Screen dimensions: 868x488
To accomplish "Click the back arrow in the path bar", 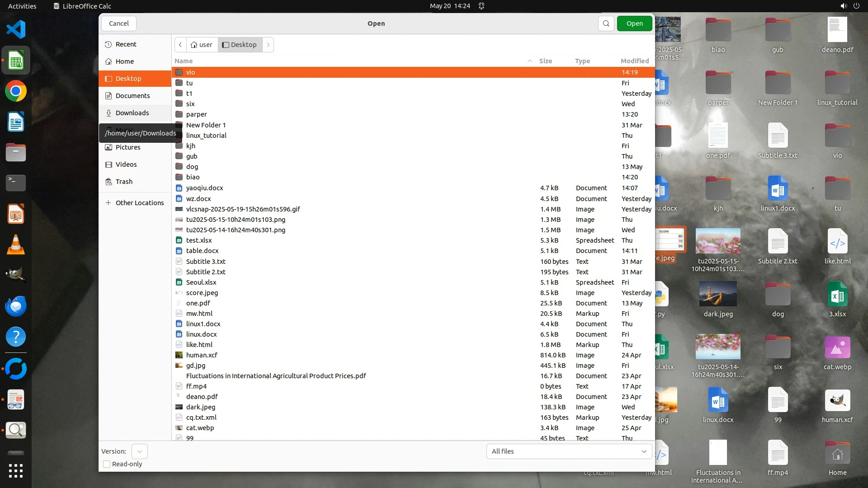I will (x=180, y=45).
